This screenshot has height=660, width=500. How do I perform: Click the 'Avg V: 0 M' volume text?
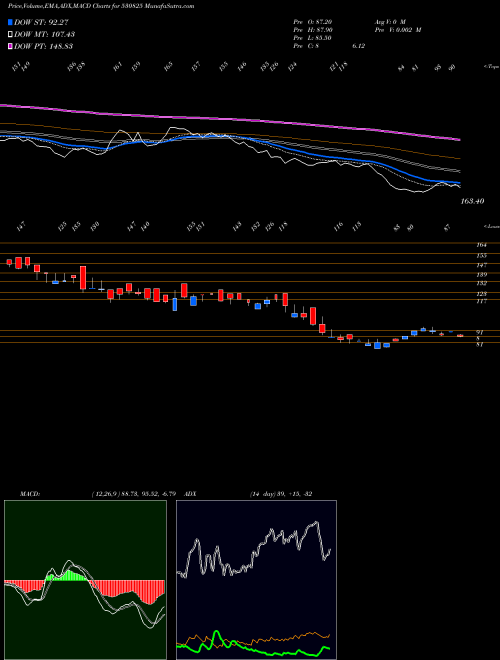click(390, 21)
